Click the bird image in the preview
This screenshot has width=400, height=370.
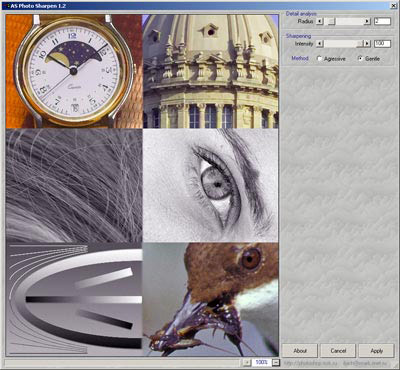pos(211,299)
